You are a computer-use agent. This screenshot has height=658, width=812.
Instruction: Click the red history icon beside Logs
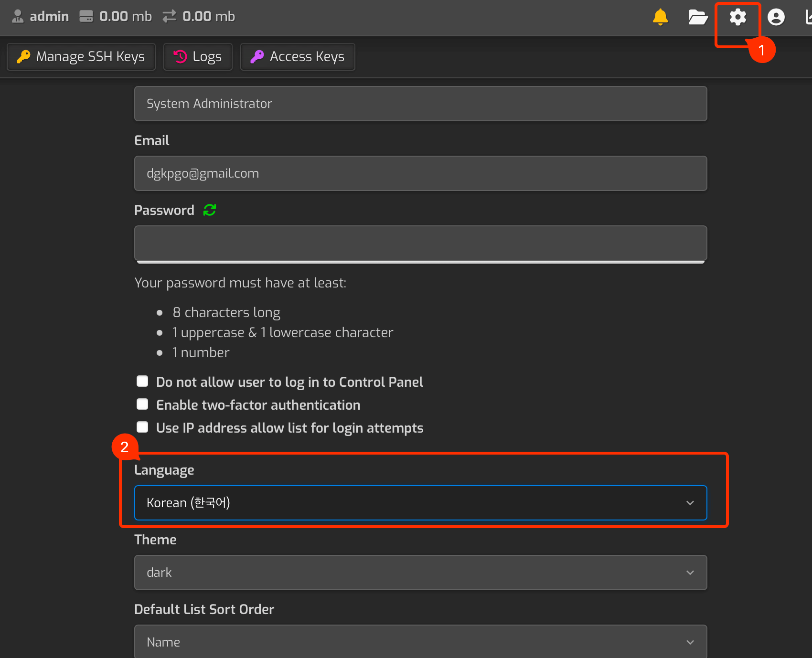tap(180, 56)
